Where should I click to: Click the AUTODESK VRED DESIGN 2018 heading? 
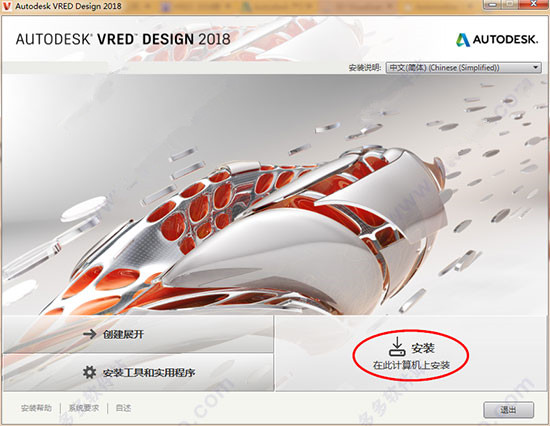[123, 39]
